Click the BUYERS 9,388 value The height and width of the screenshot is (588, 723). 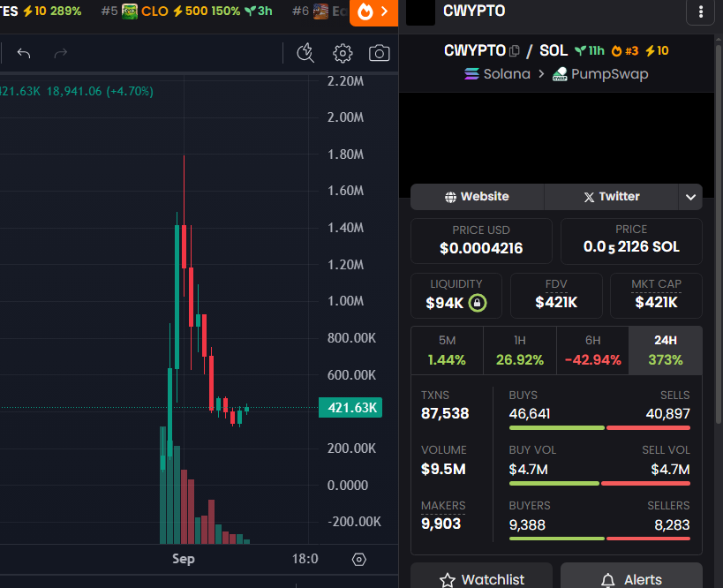pos(527,524)
